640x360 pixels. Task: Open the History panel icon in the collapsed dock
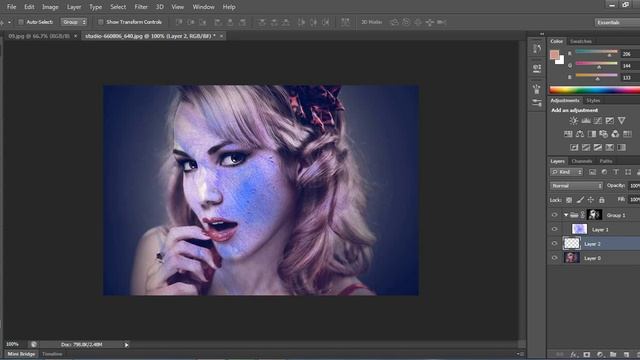[537, 49]
